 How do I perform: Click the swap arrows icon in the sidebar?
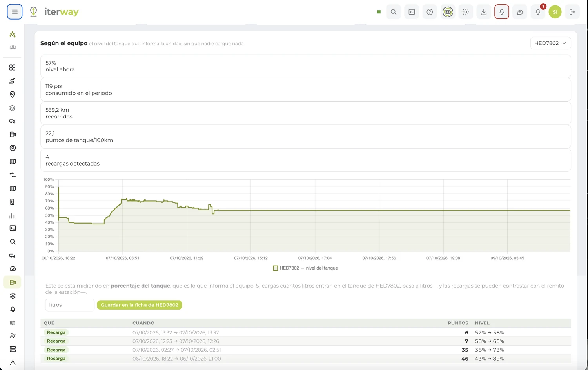pos(13,175)
